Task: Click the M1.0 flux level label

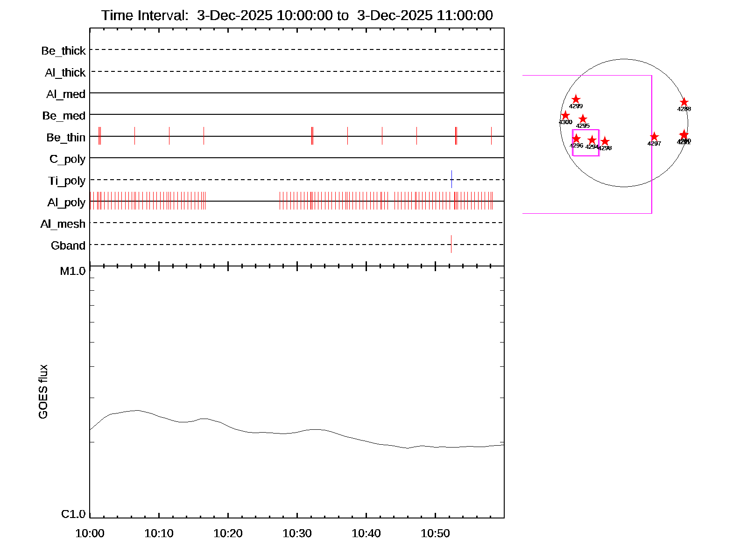Action: coord(73,271)
